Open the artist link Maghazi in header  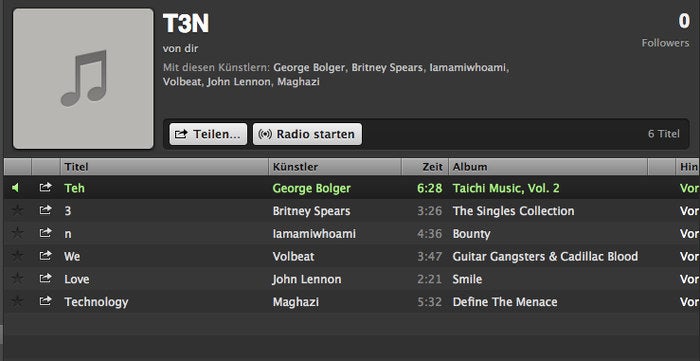[298, 82]
